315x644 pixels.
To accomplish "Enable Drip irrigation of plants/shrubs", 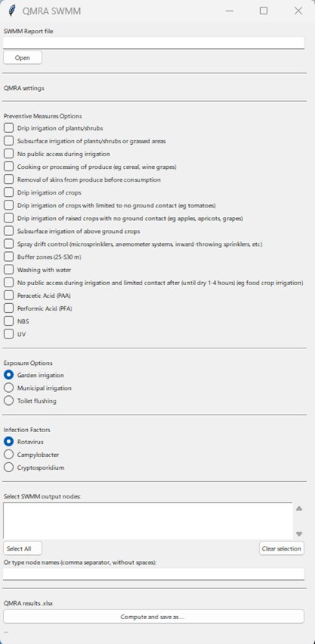I will pyautogui.click(x=8, y=128).
